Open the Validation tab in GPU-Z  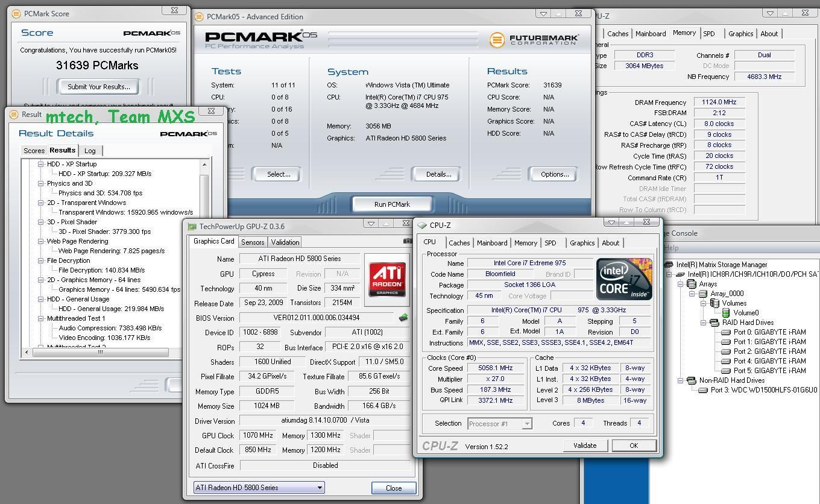(285, 242)
